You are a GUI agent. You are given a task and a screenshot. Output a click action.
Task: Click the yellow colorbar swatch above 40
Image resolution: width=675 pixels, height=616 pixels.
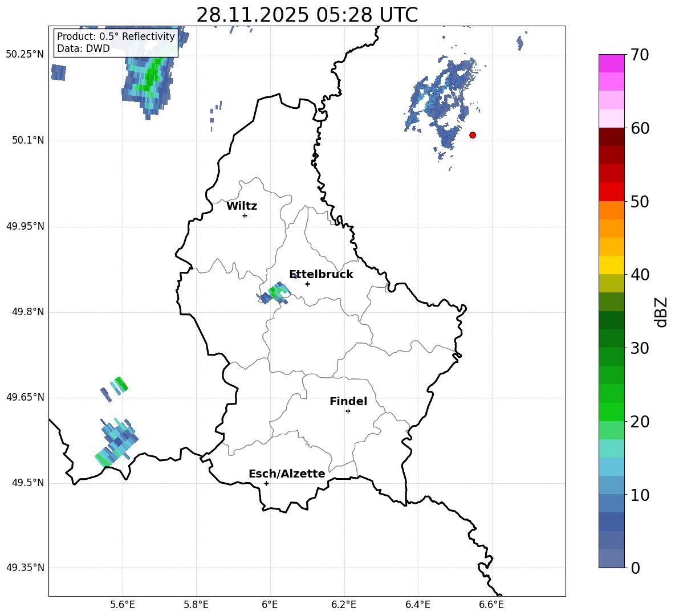coord(611,265)
